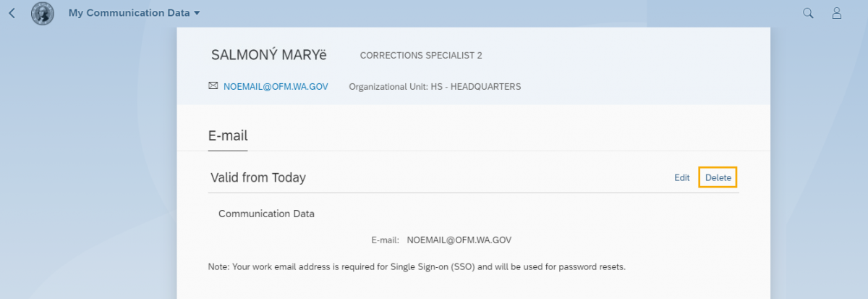
Task: Open the user profile icon
Action: (837, 13)
